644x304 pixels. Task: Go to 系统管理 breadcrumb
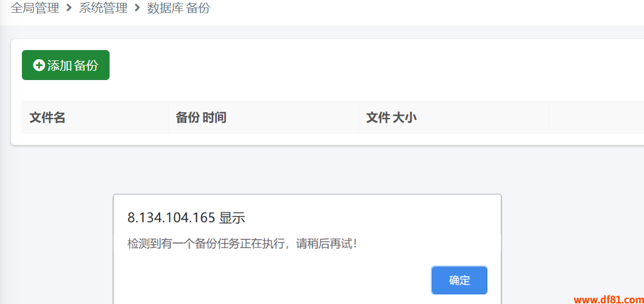[103, 8]
